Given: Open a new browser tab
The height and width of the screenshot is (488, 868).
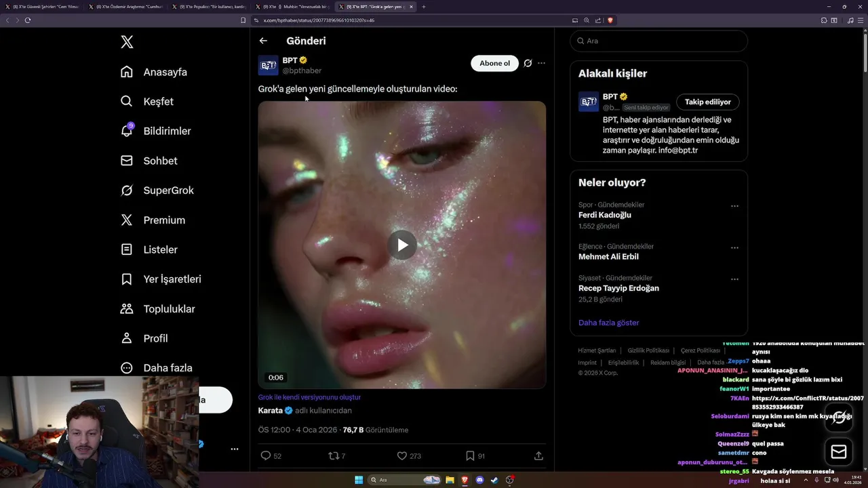Looking at the screenshot, I should (x=424, y=7).
